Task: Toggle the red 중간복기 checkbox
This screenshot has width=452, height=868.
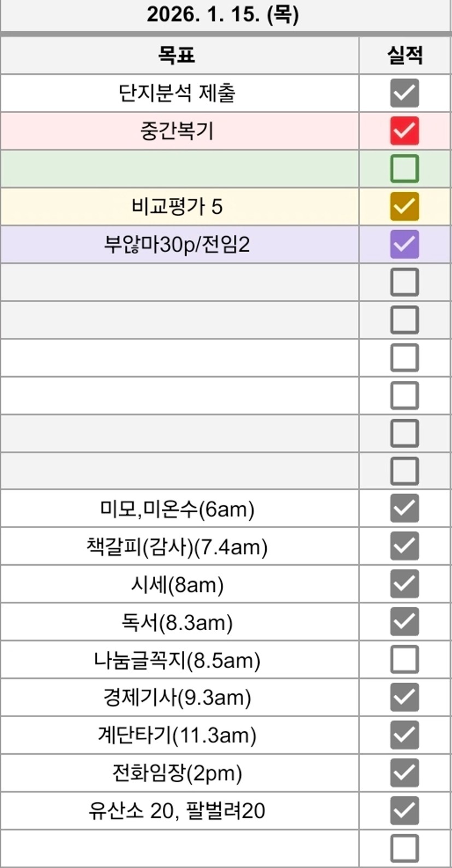Action: (x=404, y=131)
